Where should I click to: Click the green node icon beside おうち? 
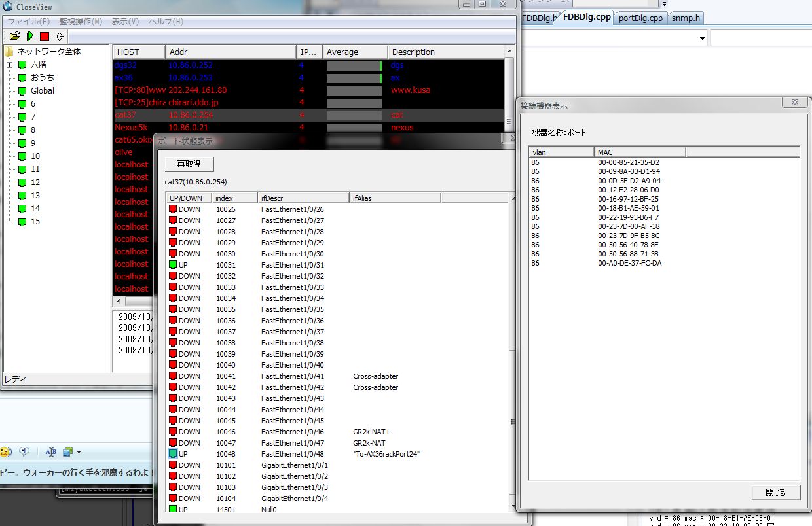click(22, 78)
